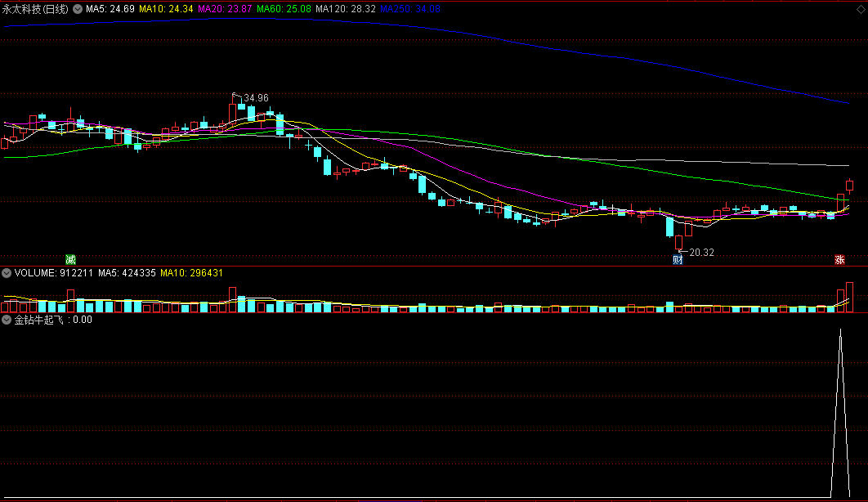
Task: Click the 金钻牛起飞 : 0.00 indicator label
Action: tap(53, 320)
